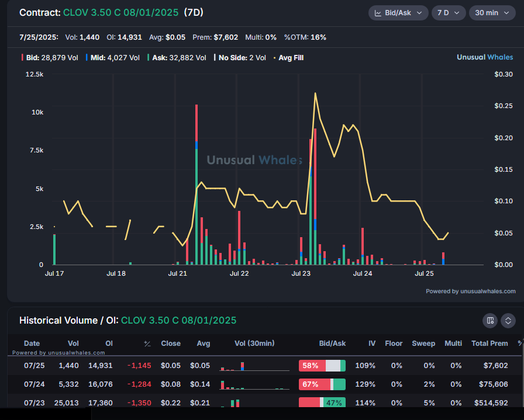The image size is (524, 420).
Task: Click the -1,145 OI change value
Action: (x=139, y=366)
